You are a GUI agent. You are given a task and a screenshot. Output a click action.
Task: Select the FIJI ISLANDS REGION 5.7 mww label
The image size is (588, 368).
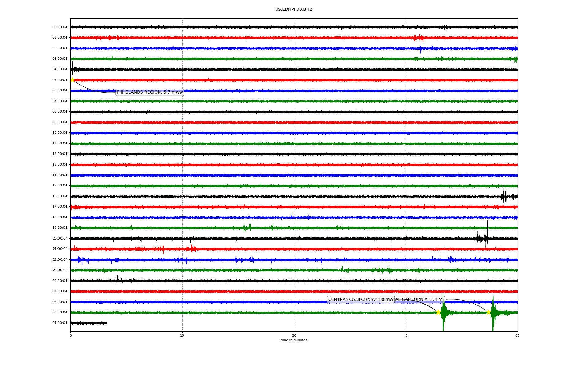tap(150, 92)
